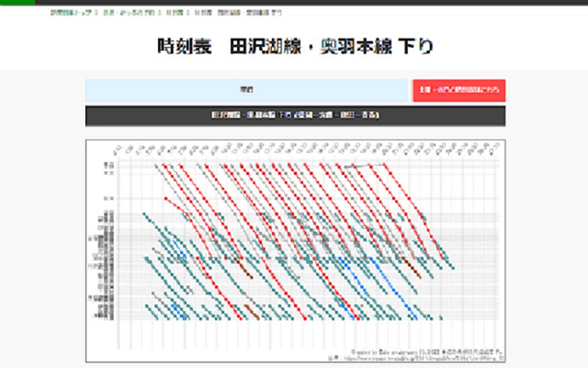Image resolution: width=588 pixels, height=368 pixels.
Task: Click the train diagram chart image
Action: click(x=296, y=250)
